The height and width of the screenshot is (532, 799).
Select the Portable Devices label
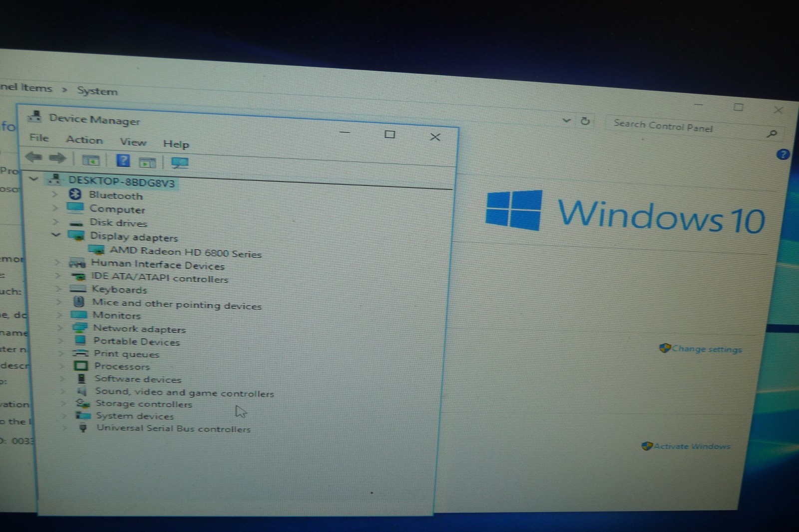click(137, 341)
